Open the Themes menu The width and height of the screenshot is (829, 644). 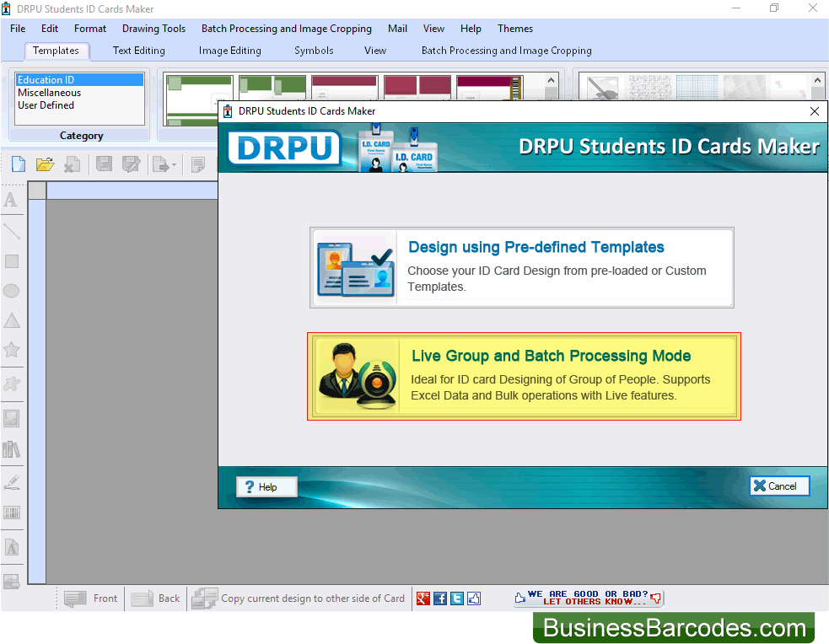pyautogui.click(x=515, y=29)
